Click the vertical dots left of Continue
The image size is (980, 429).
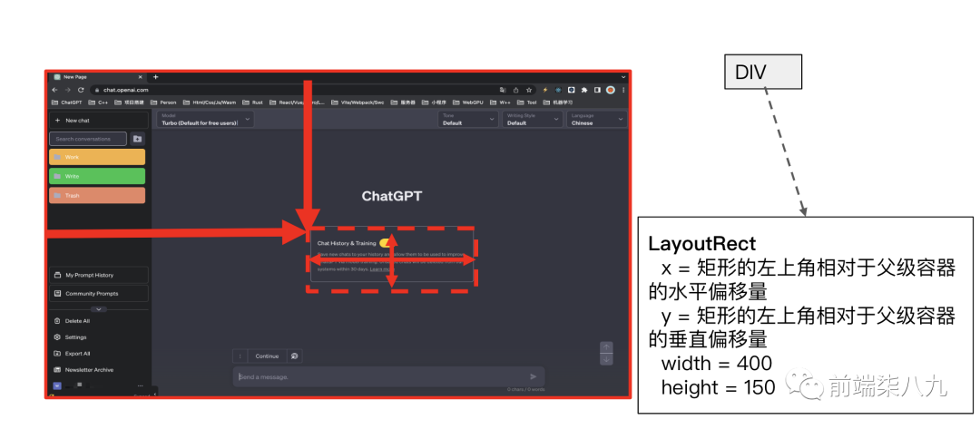[240, 356]
